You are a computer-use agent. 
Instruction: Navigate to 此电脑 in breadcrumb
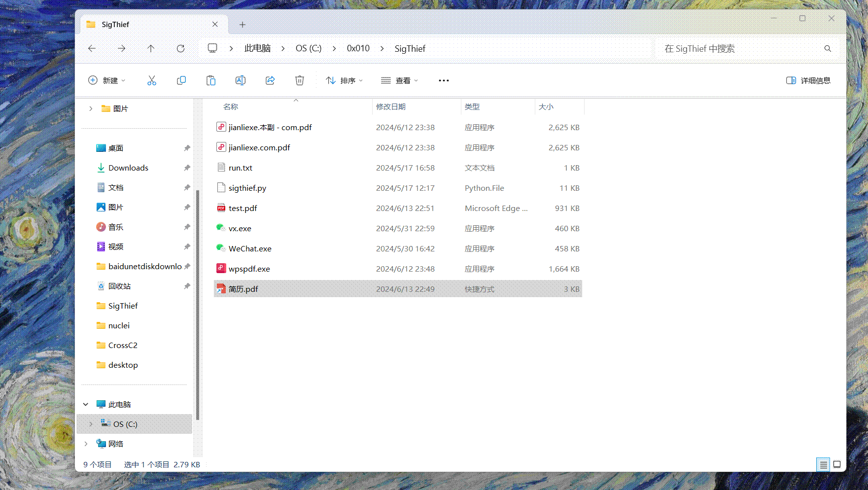(258, 48)
